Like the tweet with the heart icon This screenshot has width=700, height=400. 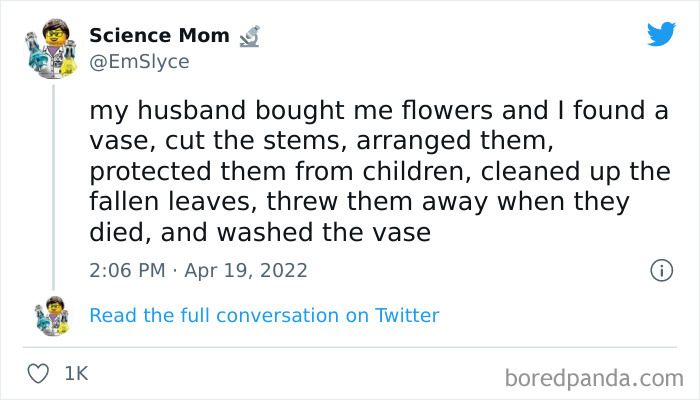click(x=39, y=374)
